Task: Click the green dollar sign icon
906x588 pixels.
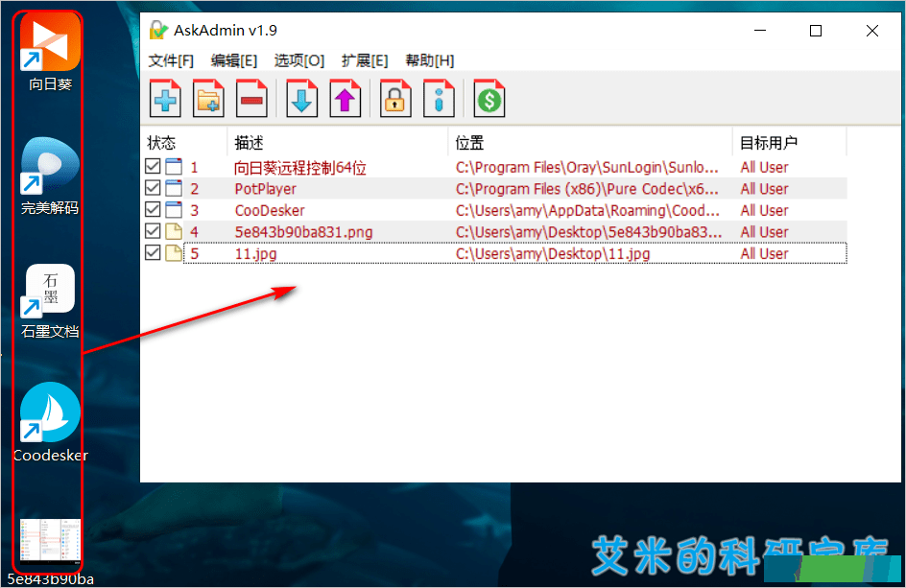Action: pyautogui.click(x=489, y=99)
